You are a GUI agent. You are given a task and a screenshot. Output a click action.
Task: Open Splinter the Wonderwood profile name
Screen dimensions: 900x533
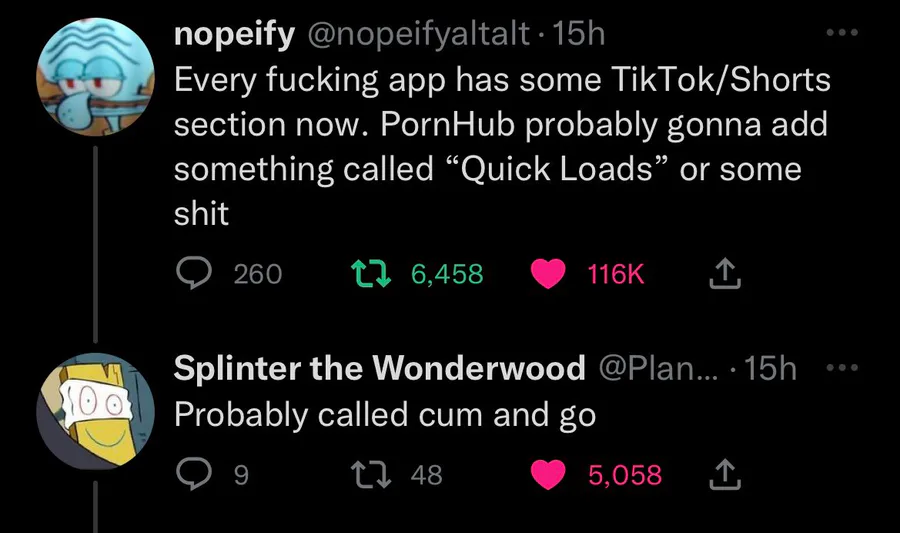tap(379, 367)
